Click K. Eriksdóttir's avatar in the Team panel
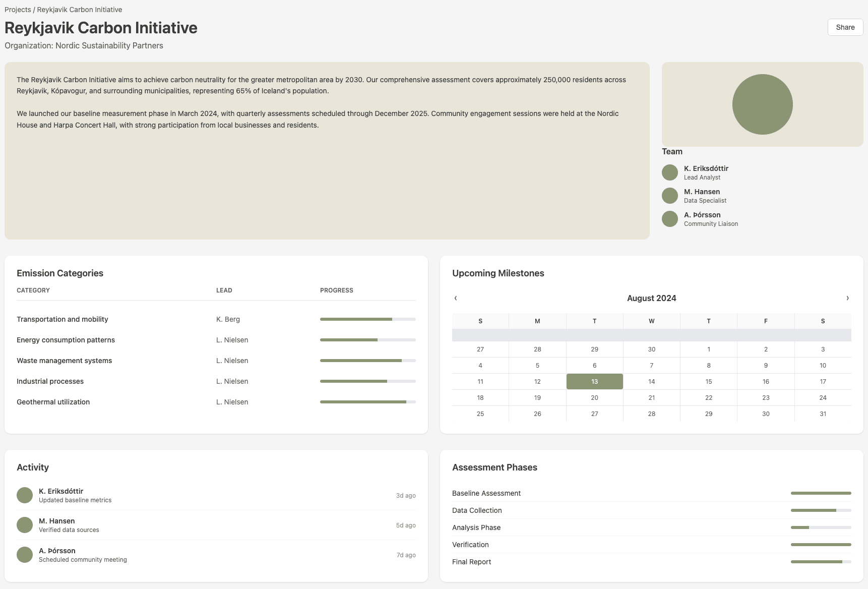This screenshot has height=589, width=868. [669, 172]
